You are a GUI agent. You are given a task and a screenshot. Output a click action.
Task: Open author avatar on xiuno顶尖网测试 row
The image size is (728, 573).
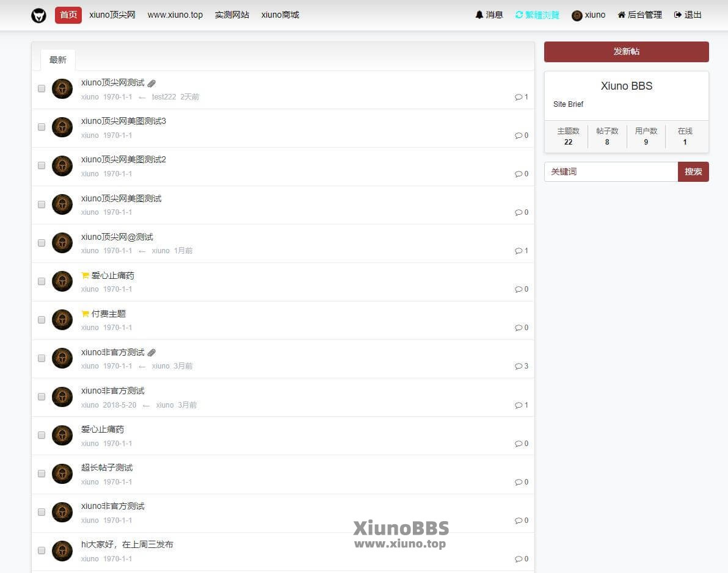(x=62, y=88)
